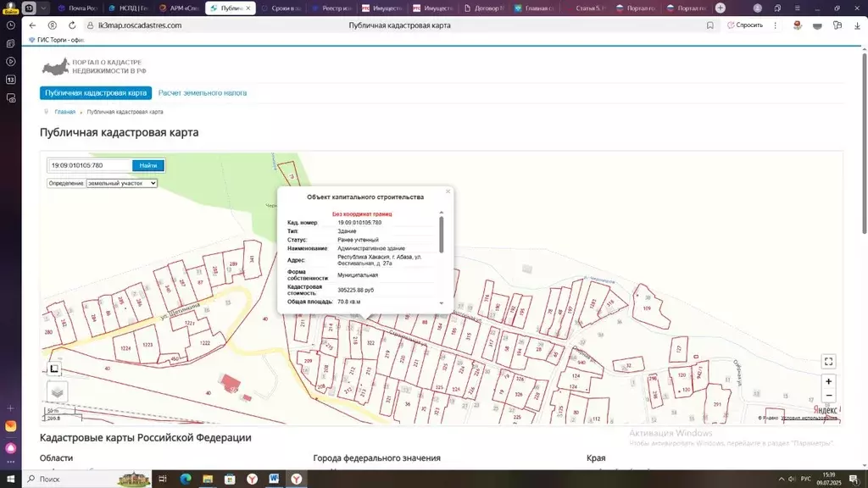Open Microsoft Word from the taskbar
Image resolution: width=868 pixels, height=488 pixels.
point(275,479)
